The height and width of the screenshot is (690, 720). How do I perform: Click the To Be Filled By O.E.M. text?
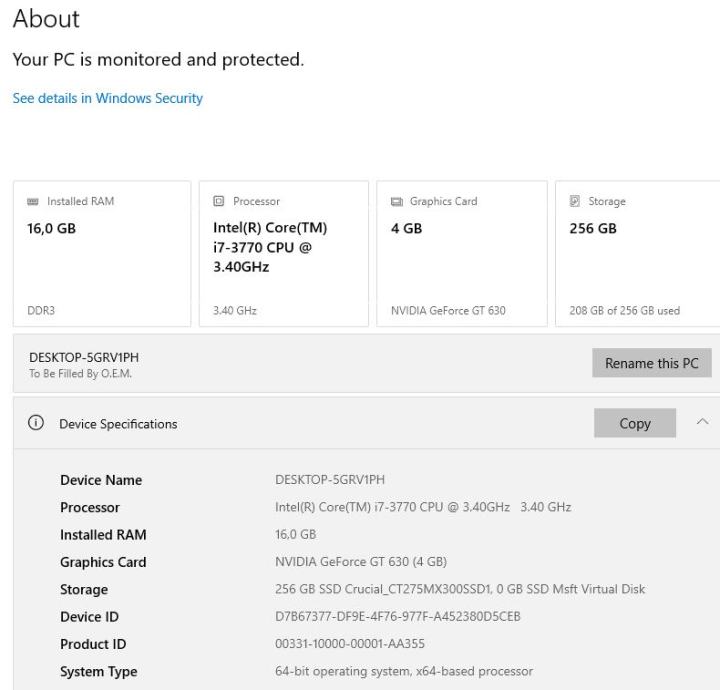[80, 374]
